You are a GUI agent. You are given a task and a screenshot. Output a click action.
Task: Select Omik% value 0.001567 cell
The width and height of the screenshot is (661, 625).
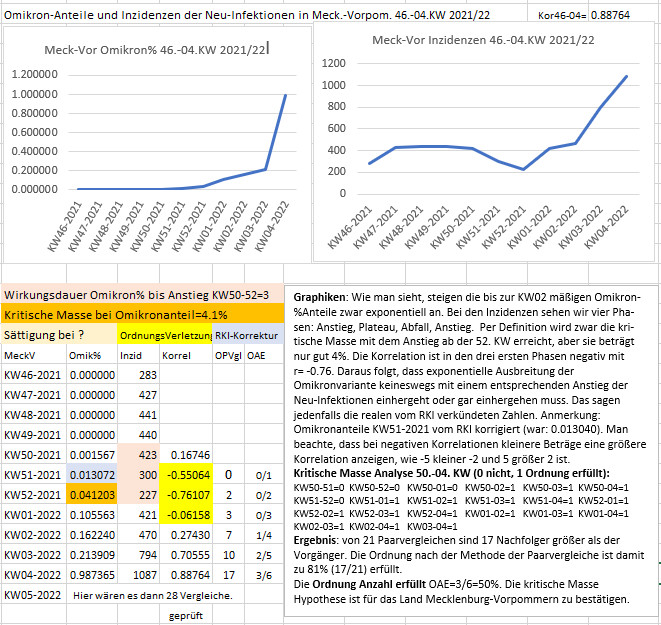pos(92,455)
